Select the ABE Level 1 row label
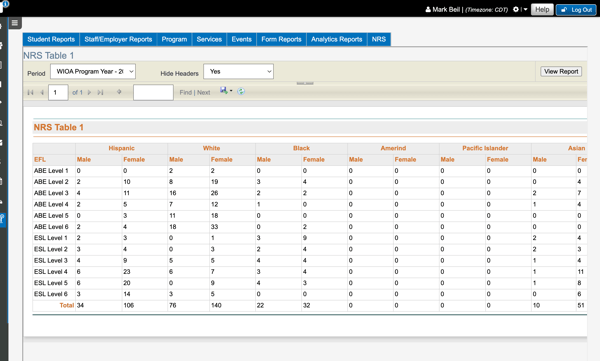The width and height of the screenshot is (600, 361). [51, 171]
